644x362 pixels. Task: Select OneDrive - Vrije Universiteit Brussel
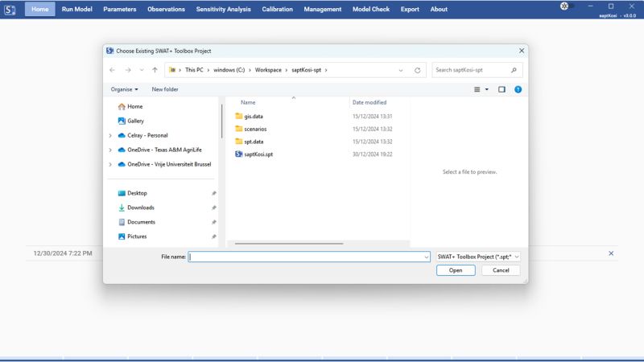click(169, 164)
